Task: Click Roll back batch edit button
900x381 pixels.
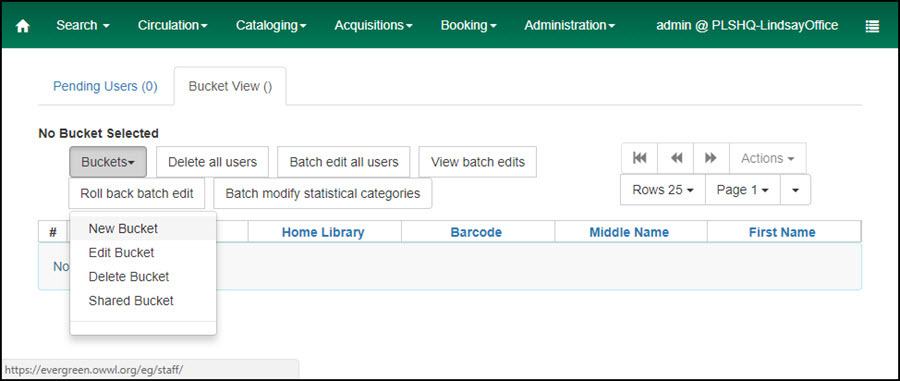Action: tap(137, 193)
